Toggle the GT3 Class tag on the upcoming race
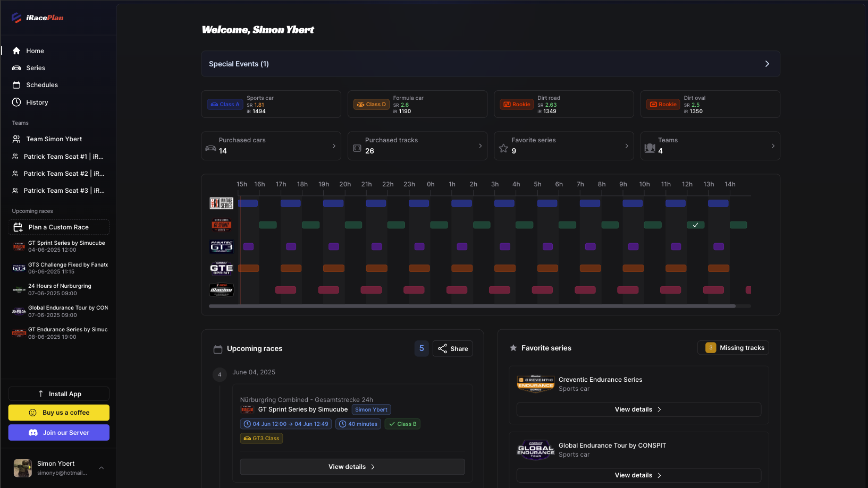 (261, 438)
